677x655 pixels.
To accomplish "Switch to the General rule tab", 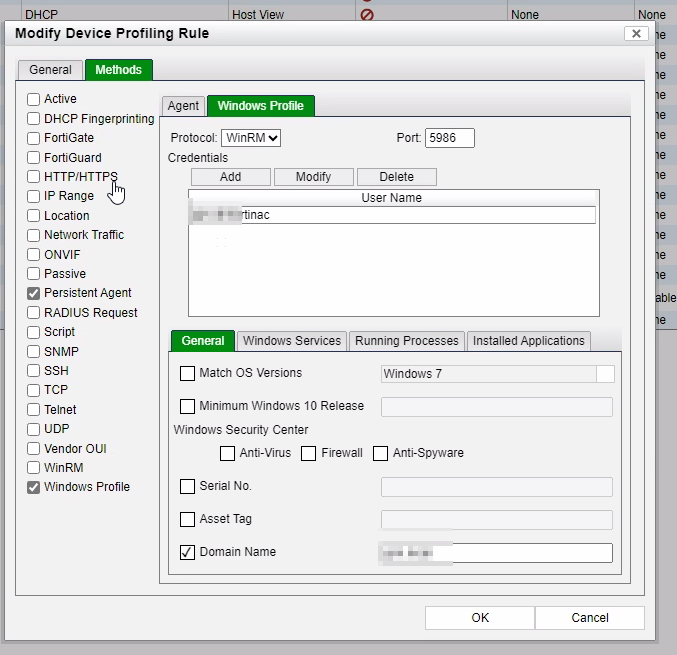I will point(50,70).
